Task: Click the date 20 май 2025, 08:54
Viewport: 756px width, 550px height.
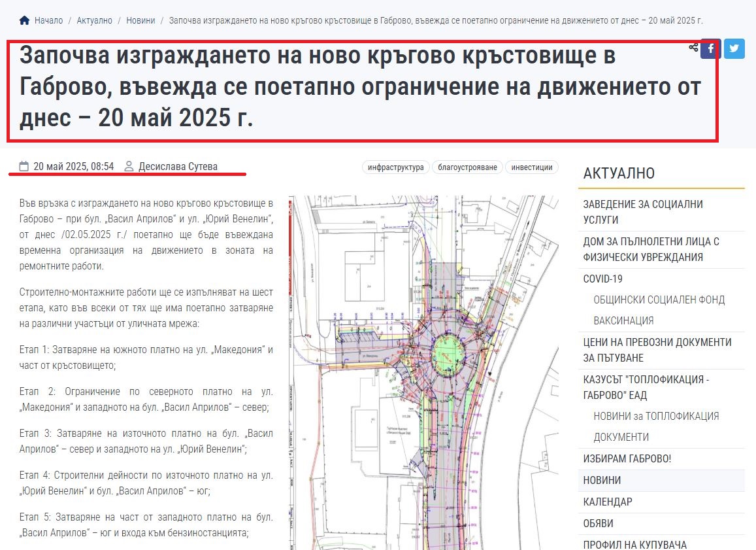Action: (x=74, y=167)
